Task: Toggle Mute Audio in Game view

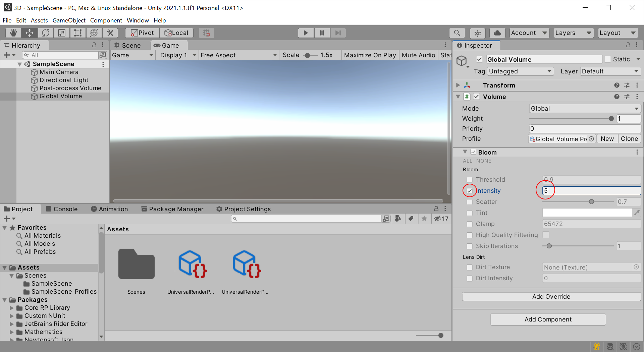Action: tap(418, 55)
